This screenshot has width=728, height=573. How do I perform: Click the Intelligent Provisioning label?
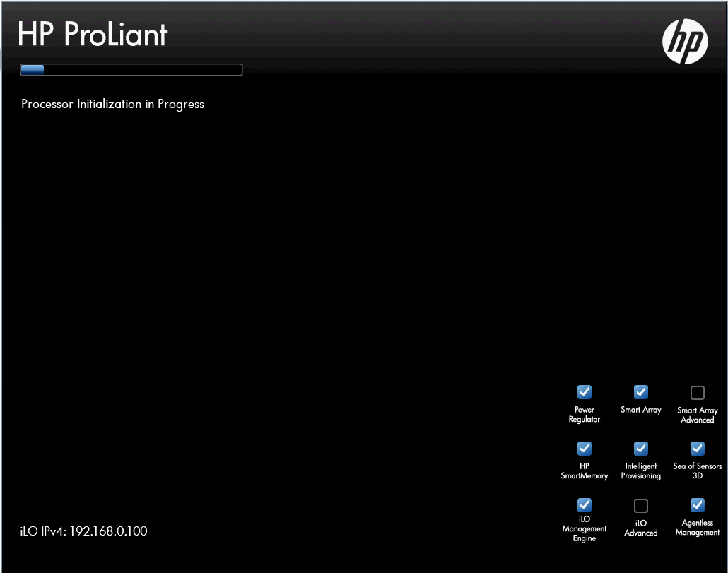point(641,471)
